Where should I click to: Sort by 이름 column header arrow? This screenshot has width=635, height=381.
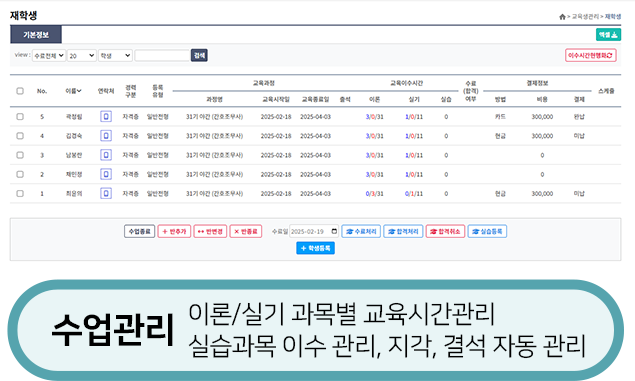[79, 91]
